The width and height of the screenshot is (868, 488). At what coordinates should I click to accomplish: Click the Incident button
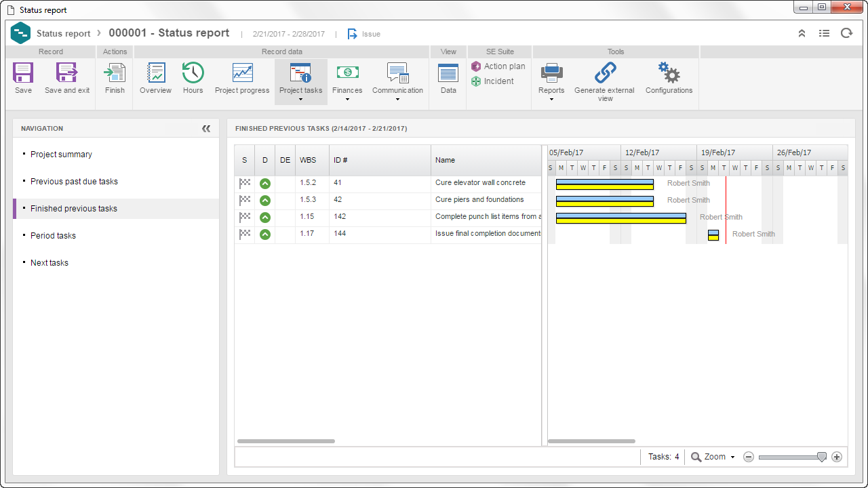pos(492,81)
